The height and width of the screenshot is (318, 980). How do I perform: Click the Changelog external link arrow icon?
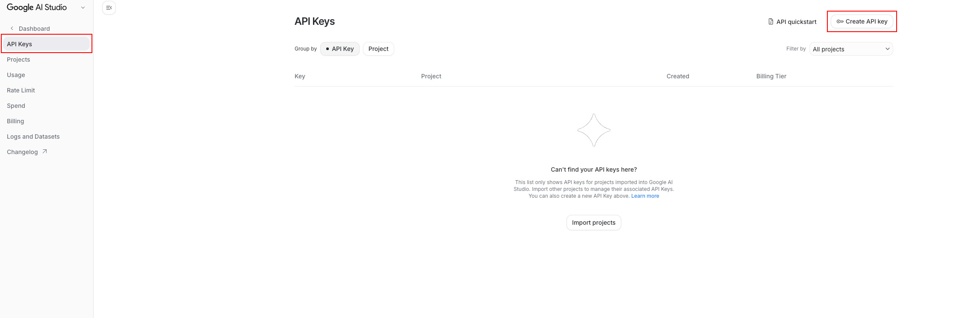click(x=44, y=152)
